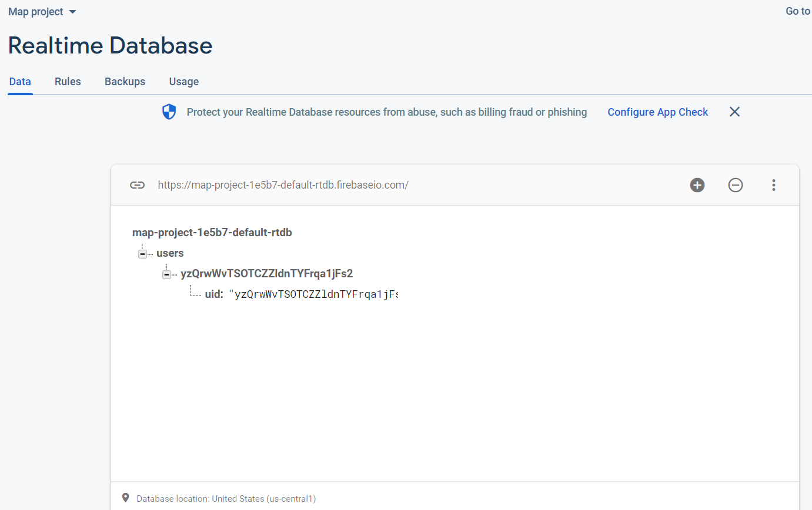The width and height of the screenshot is (812, 510).
Task: Switch to the Data tab
Action: coord(20,82)
